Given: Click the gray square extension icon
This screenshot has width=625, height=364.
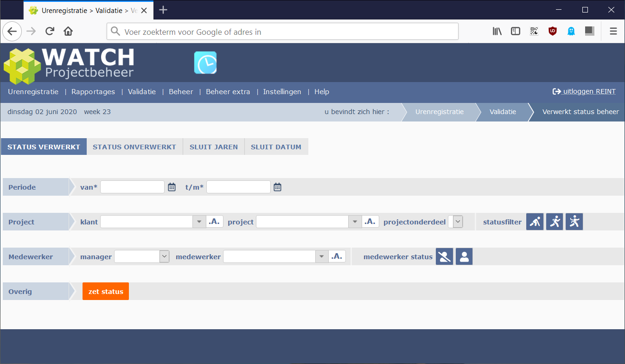Looking at the screenshot, I should coord(590,32).
